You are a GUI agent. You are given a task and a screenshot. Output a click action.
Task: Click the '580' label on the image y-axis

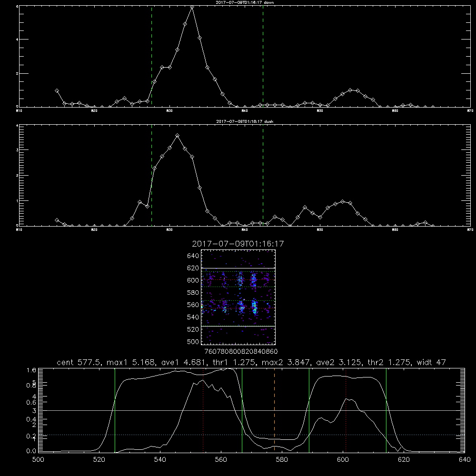point(193,293)
